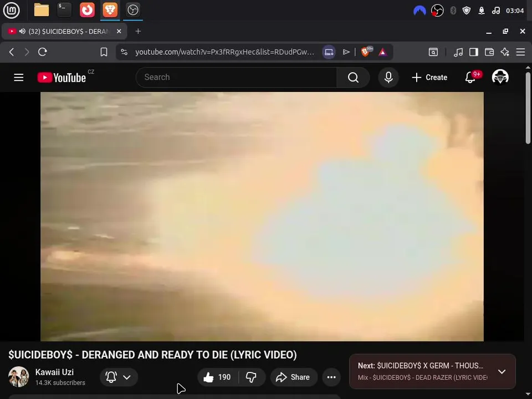Switch to OBS Studio window in panel
The width and height of the screenshot is (532, 399).
(132, 10)
